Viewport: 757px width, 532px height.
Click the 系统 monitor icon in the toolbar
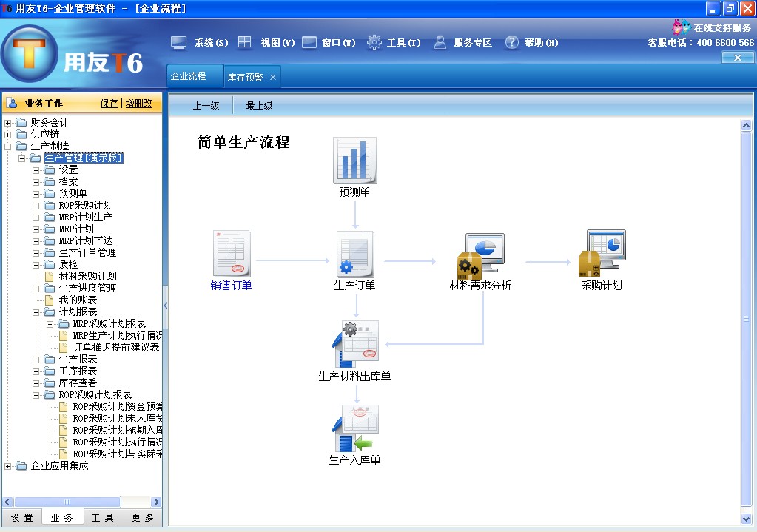pyautogui.click(x=178, y=43)
